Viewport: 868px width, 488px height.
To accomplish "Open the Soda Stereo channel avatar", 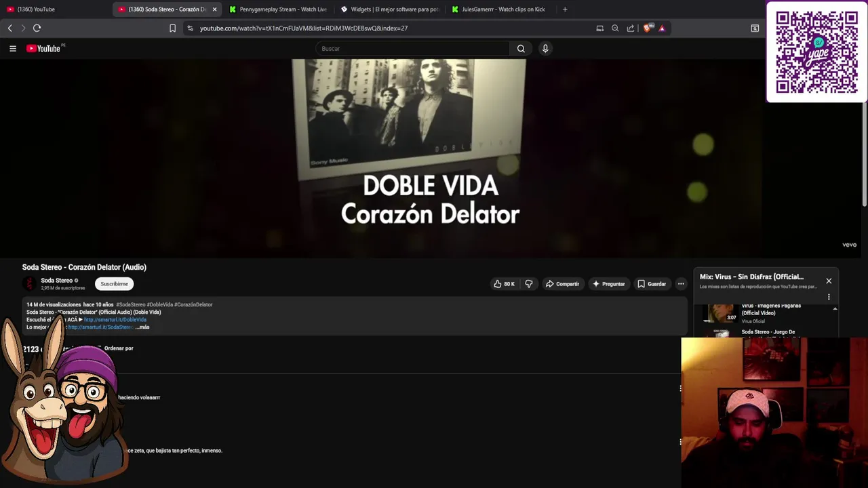I will (x=29, y=283).
